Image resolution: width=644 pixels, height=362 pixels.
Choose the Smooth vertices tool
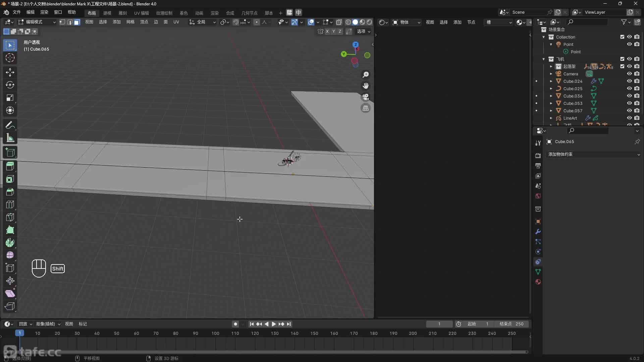[x=10, y=255]
